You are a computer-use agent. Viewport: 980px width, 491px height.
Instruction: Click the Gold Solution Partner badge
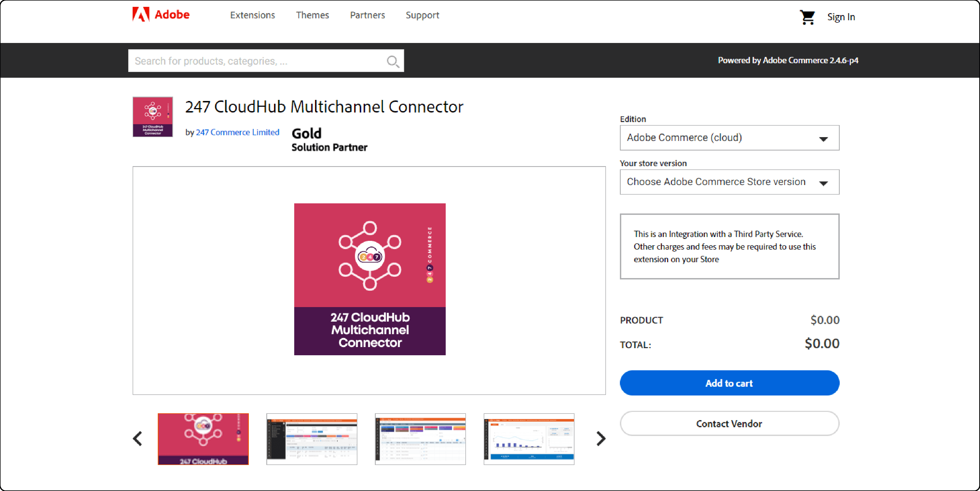click(x=329, y=140)
